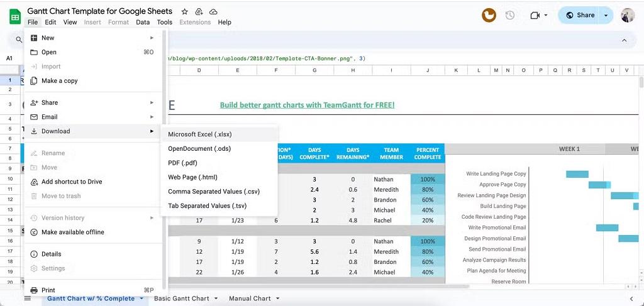The image size is (644, 306).
Task: Open the TeamGantt for FREE link
Action: 307,105
